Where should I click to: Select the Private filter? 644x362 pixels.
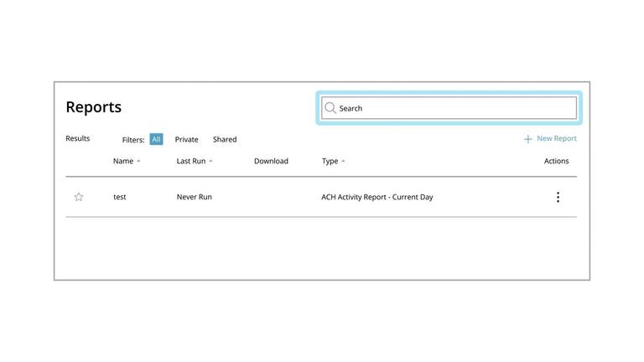186,140
